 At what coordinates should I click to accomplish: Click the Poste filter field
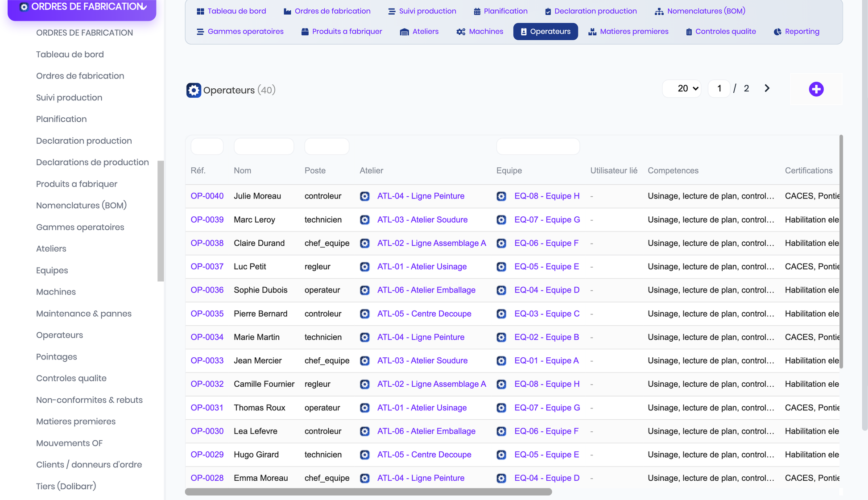[x=327, y=146]
